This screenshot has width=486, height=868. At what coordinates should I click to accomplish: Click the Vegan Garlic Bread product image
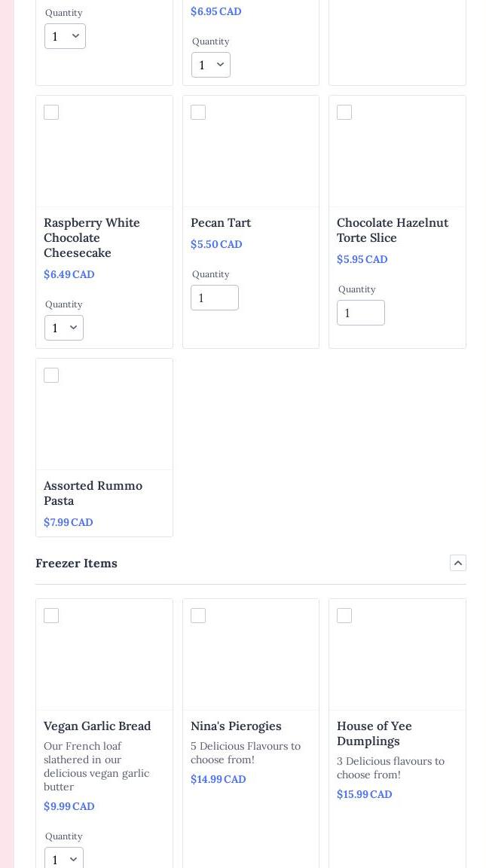point(105,663)
